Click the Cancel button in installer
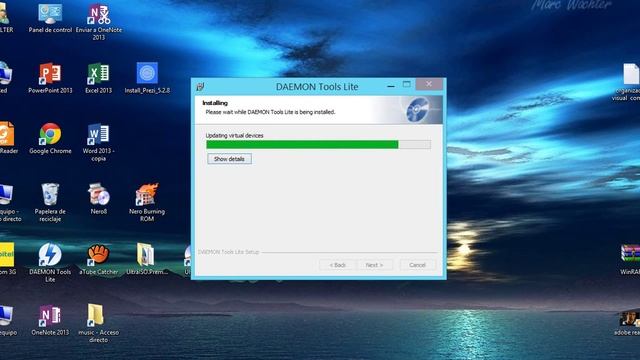The width and height of the screenshot is (640, 360). (418, 265)
